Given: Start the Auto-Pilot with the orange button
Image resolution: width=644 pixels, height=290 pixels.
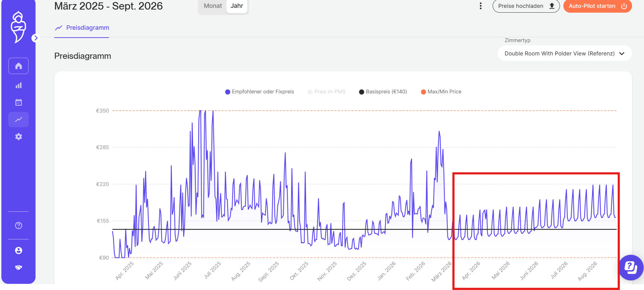Looking at the screenshot, I should (x=597, y=6).
